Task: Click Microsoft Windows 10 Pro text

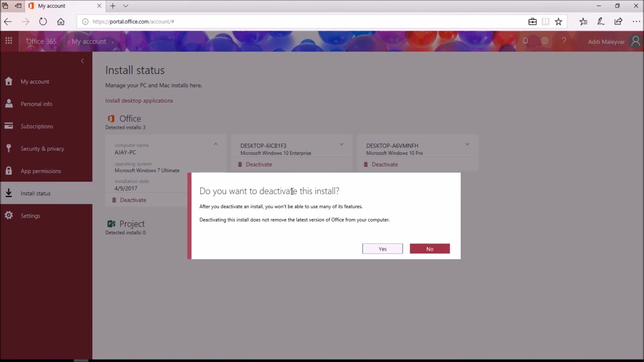Action: 394,153
